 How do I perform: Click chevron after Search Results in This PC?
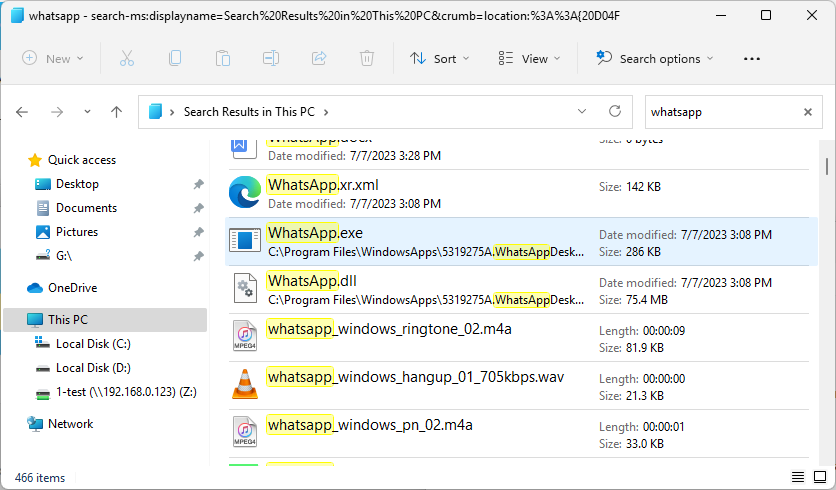326,112
